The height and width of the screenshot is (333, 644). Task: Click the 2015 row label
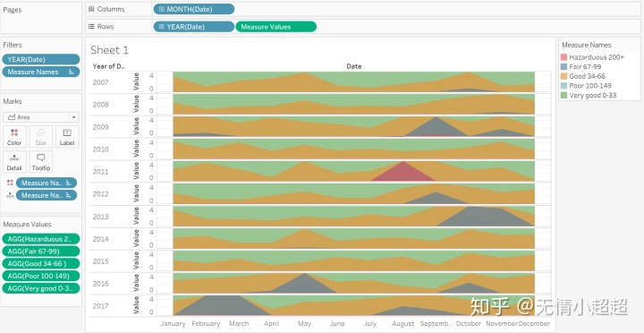100,261
